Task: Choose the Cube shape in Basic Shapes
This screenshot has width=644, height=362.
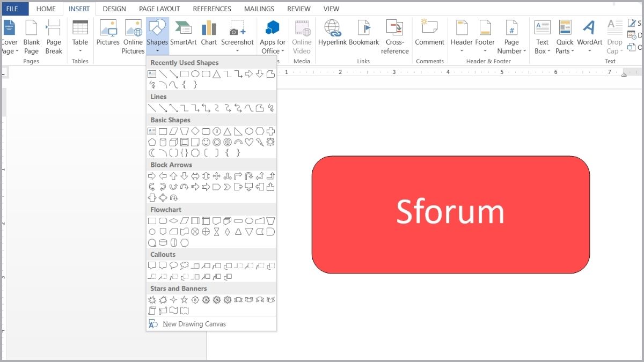Action: [x=173, y=142]
